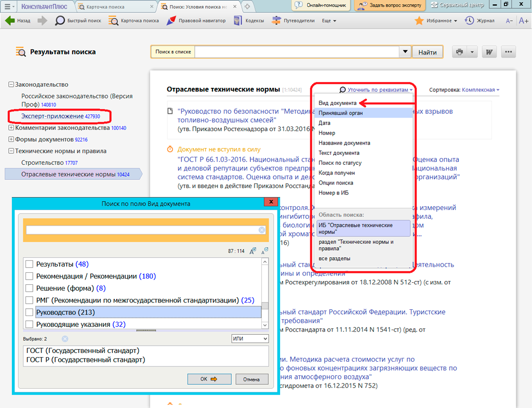Check the Результаты (48) checkbox
The width and height of the screenshot is (532, 408).
pyautogui.click(x=30, y=264)
